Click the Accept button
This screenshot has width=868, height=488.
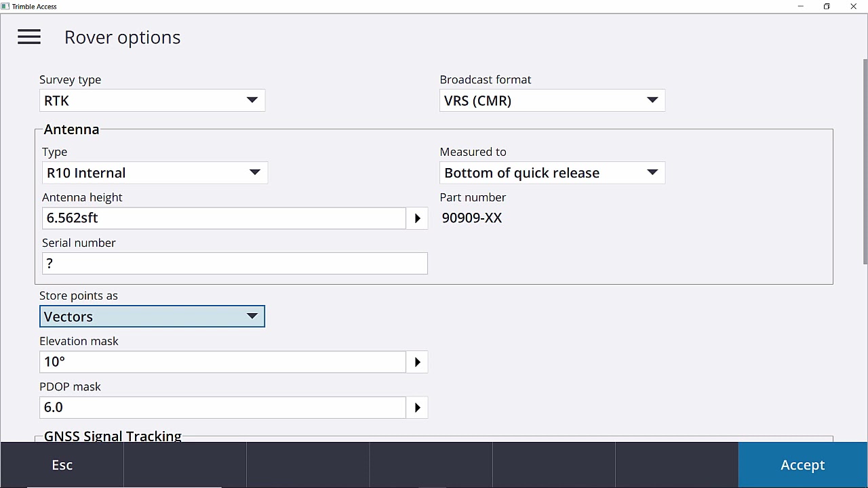(x=802, y=465)
